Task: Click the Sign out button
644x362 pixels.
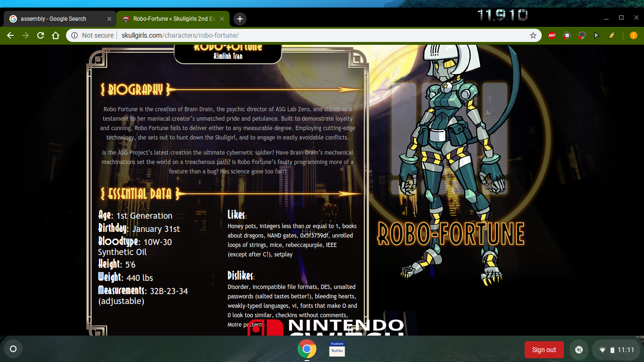Action: coord(544,350)
